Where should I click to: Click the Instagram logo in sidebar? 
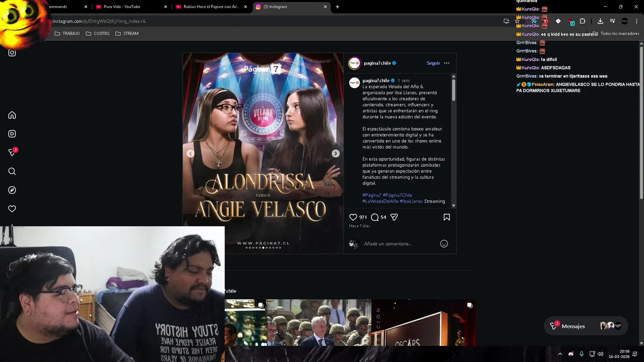coord(12,52)
